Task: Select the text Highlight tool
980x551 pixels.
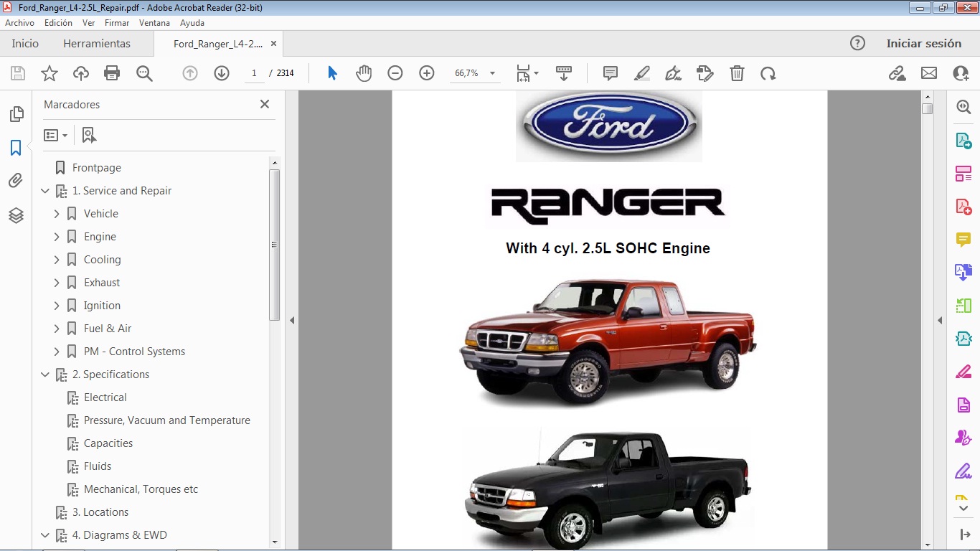Action: pos(641,72)
